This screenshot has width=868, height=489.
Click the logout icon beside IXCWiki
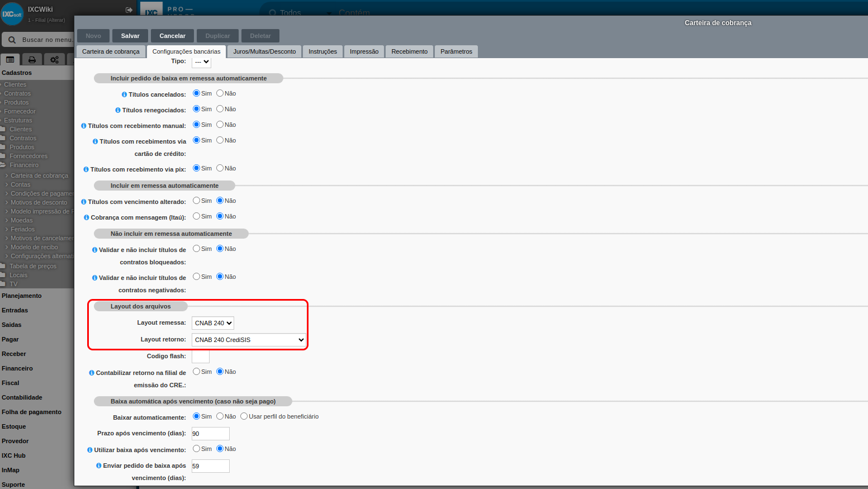[129, 10]
